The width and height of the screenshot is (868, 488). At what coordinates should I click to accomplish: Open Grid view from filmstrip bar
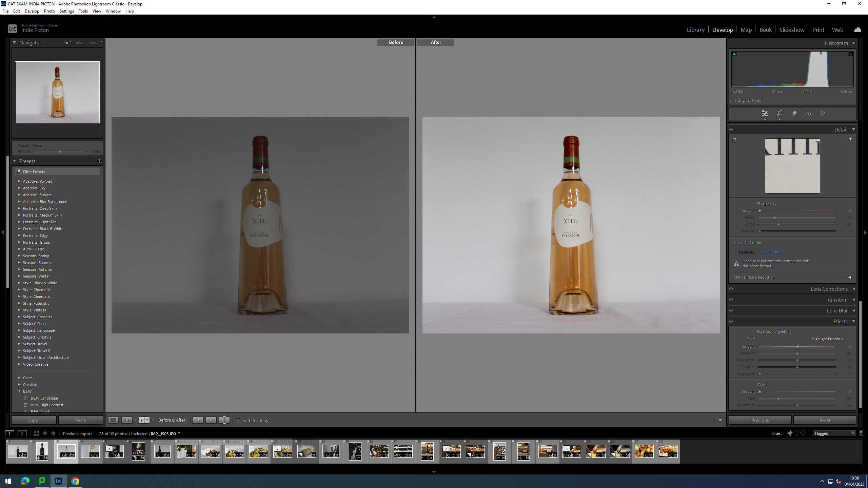click(36, 433)
